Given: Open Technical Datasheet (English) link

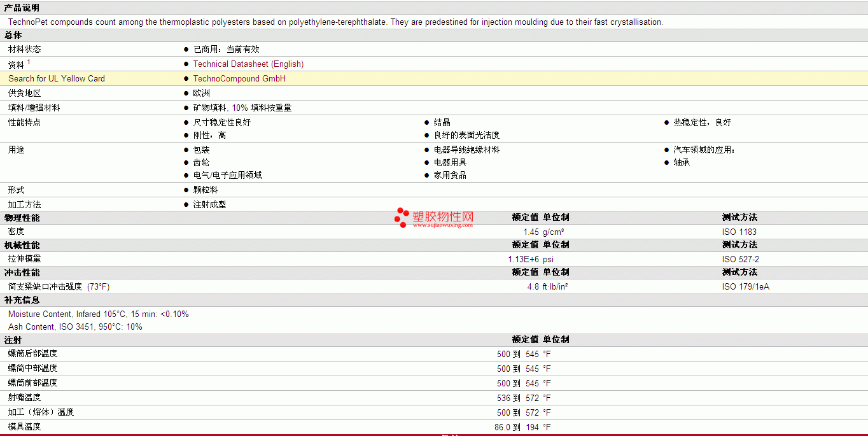Looking at the screenshot, I should click(248, 64).
